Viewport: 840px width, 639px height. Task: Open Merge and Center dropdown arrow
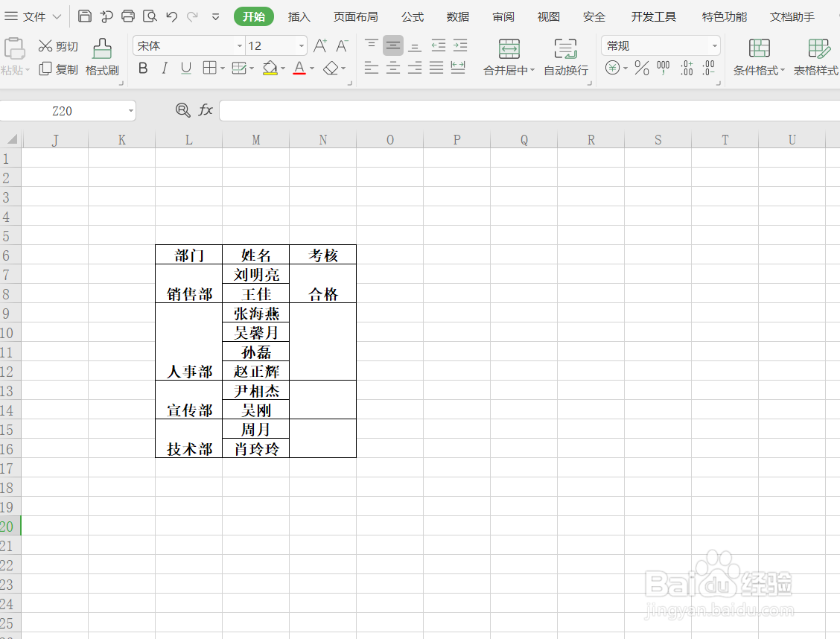(532, 70)
